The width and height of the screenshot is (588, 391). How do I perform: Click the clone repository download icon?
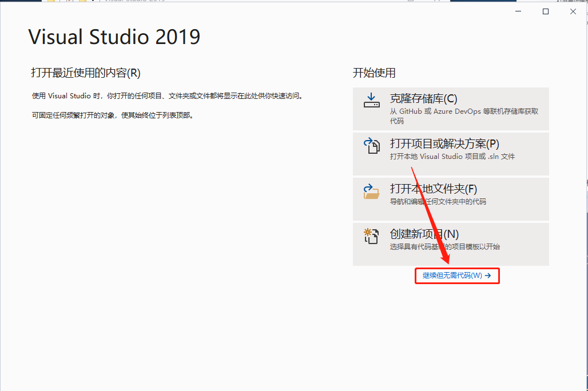click(371, 100)
